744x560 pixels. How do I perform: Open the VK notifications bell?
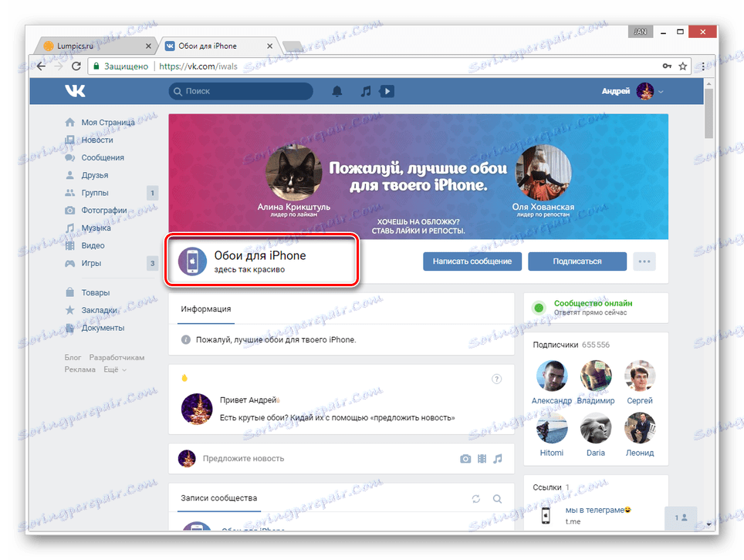[x=337, y=91]
